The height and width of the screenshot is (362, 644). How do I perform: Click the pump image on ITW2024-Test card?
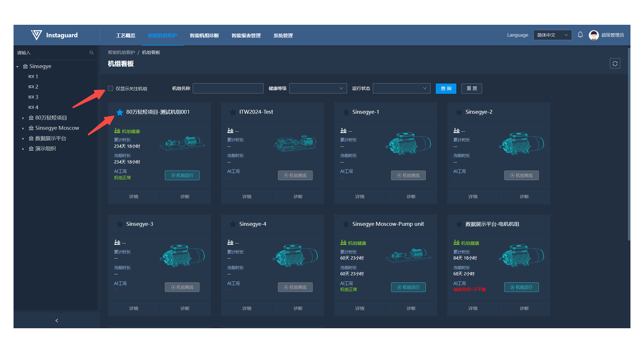click(295, 143)
